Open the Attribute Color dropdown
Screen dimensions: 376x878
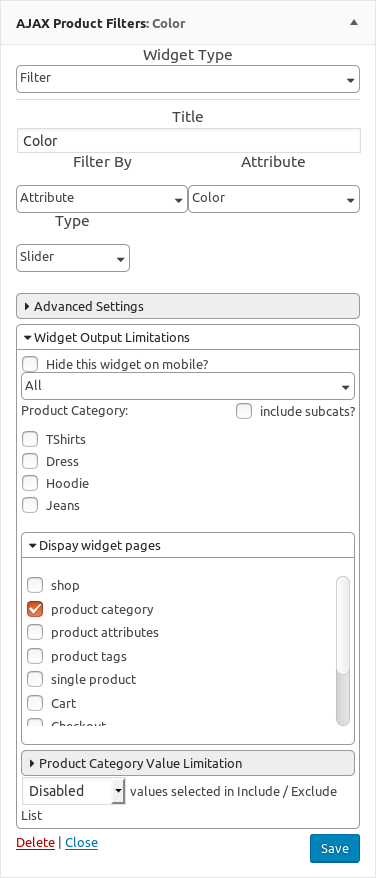coord(274,199)
